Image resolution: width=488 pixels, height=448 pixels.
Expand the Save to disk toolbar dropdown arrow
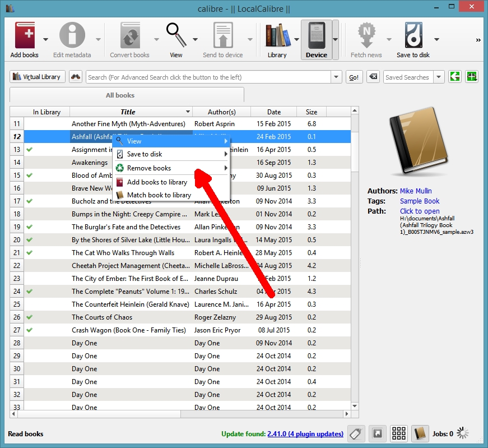436,40
